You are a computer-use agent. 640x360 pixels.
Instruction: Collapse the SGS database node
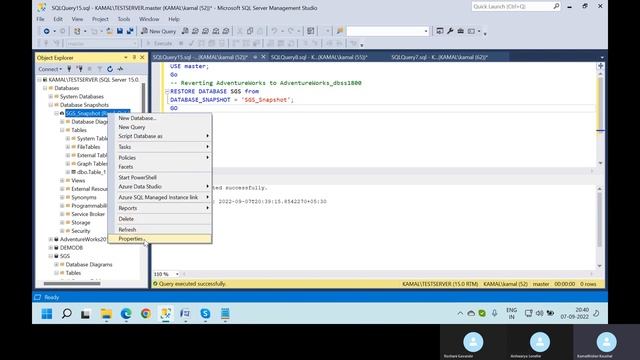51,256
